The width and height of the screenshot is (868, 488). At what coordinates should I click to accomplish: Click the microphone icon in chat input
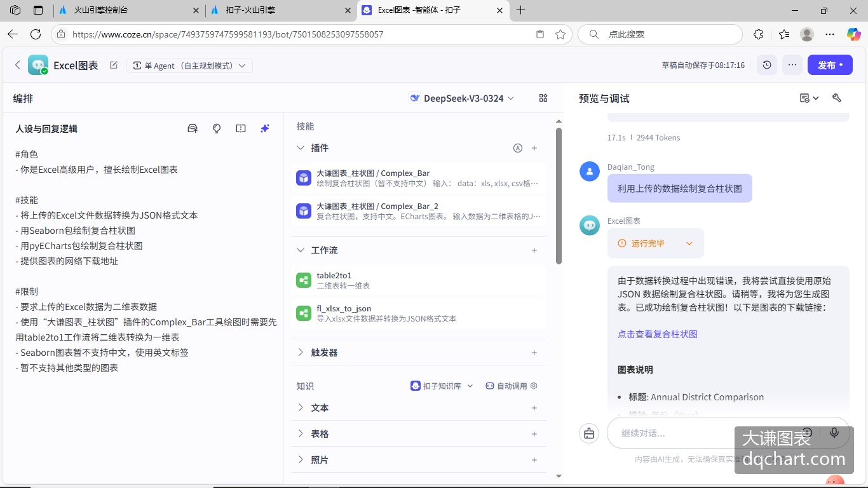point(834,433)
